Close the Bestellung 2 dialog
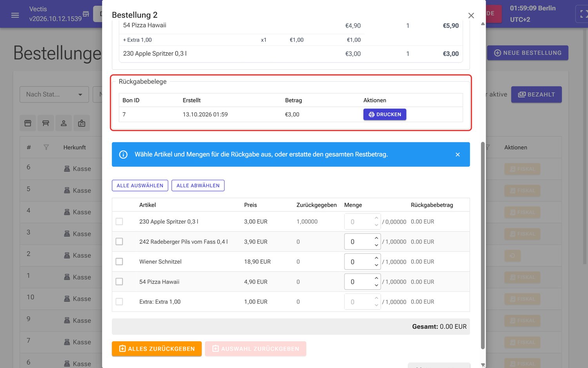The width and height of the screenshot is (588, 368). pos(471,15)
